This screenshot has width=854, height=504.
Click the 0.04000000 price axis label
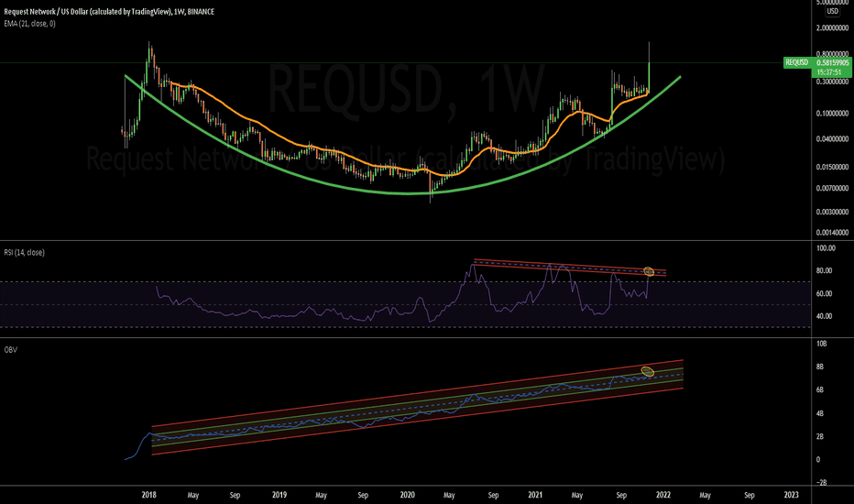[832, 139]
